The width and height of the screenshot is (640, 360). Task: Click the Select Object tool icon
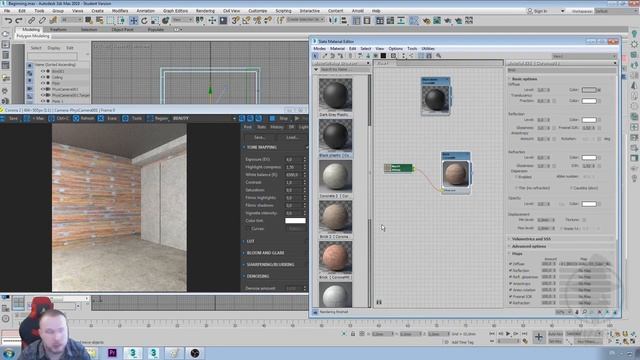[x=89, y=20]
